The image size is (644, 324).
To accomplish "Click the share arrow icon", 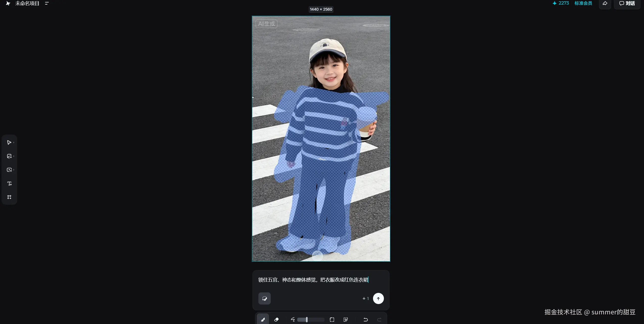I will [x=605, y=3].
